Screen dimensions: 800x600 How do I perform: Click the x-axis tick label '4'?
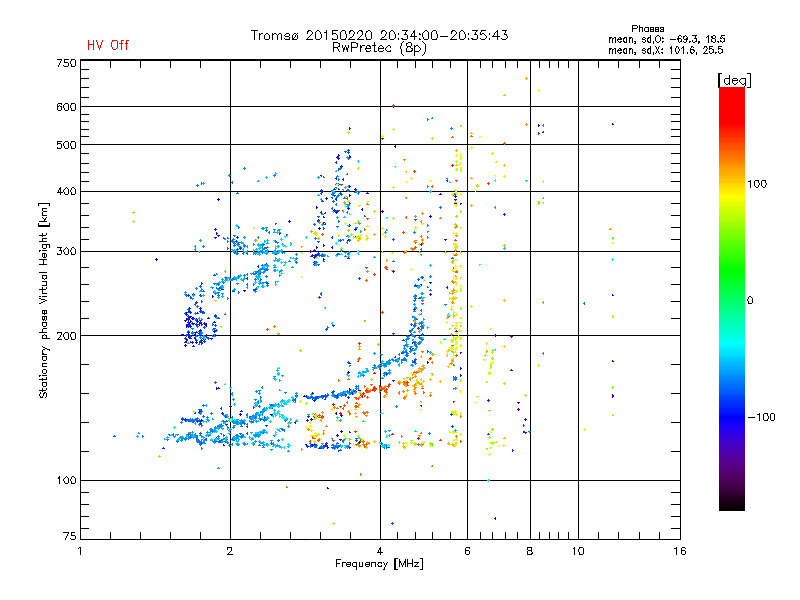click(380, 551)
